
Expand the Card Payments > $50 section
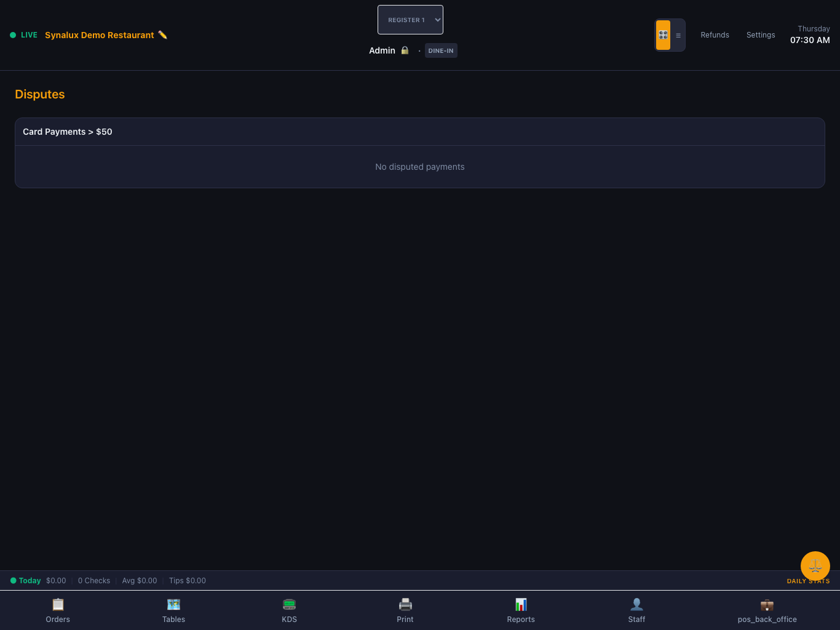[420, 132]
